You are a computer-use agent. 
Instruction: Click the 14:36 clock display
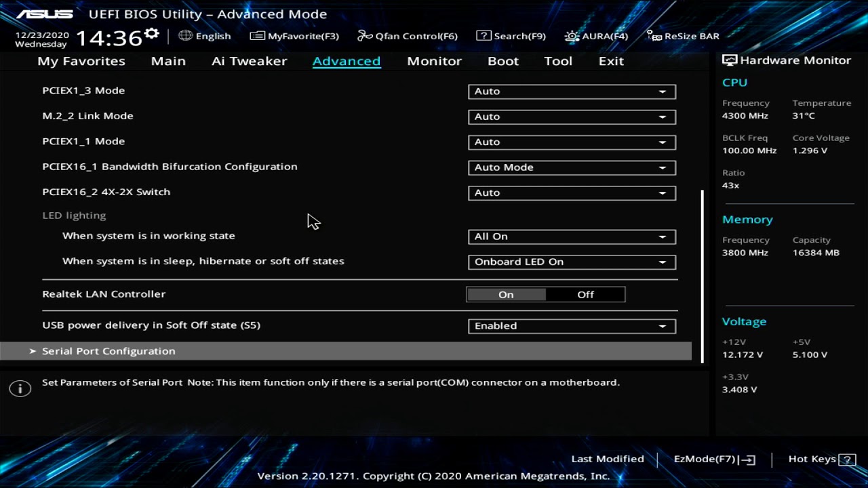108,38
